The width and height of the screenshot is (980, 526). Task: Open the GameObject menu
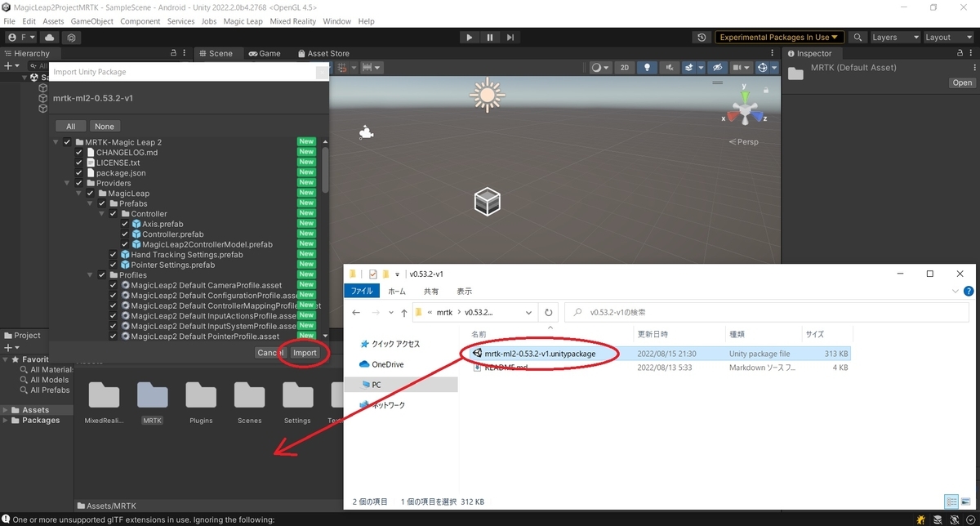(92, 21)
